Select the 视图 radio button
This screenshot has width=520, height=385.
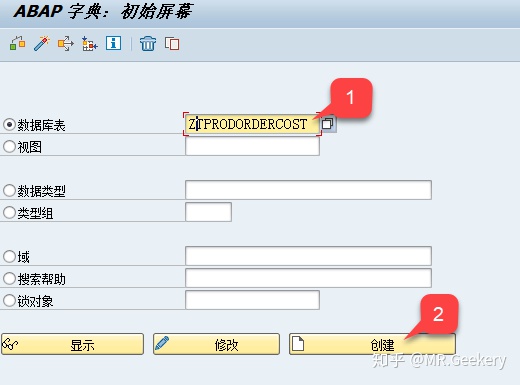(x=9, y=146)
